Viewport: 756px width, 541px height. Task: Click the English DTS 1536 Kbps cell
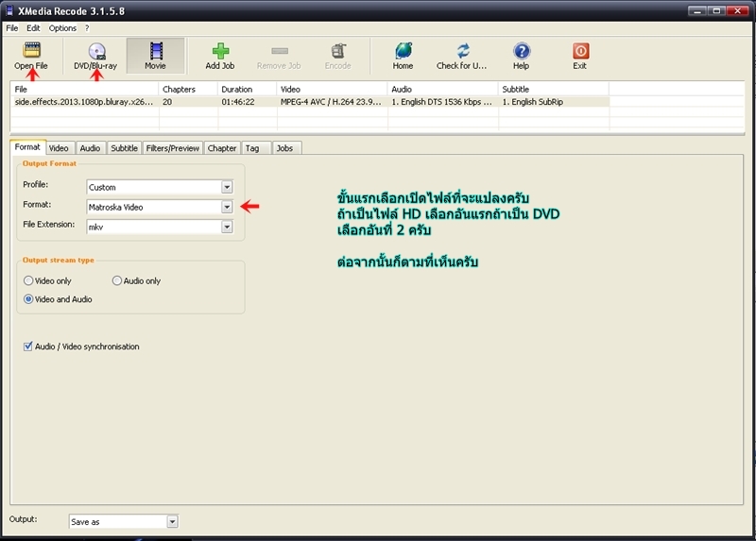coord(442,102)
